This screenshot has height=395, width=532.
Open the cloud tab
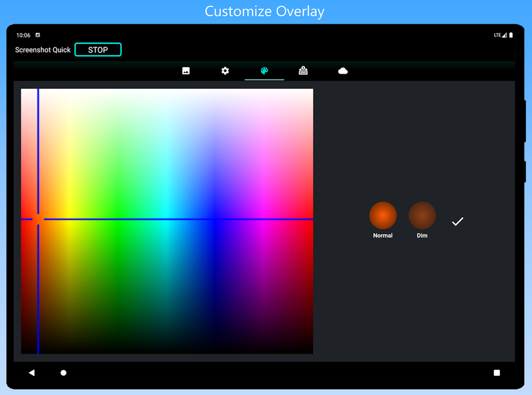[x=343, y=71]
